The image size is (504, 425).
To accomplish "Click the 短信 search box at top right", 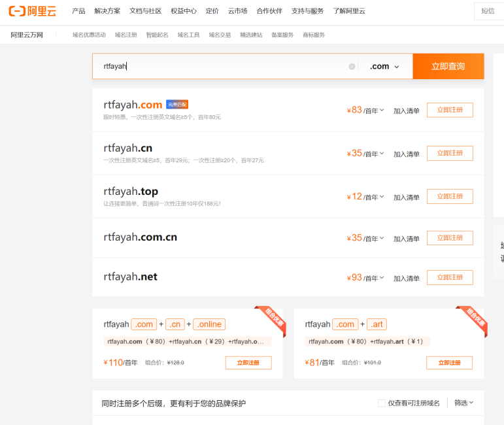I will click(489, 11).
